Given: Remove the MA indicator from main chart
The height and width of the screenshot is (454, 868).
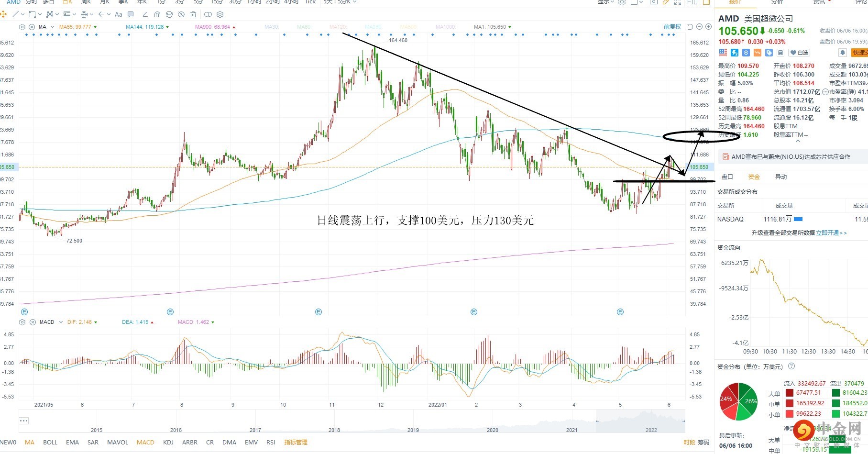Looking at the screenshot, I should tap(32, 27).
